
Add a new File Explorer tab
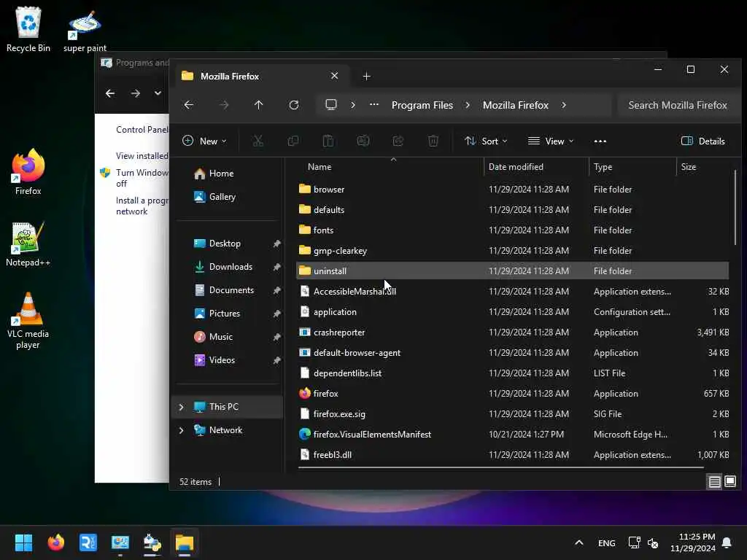(366, 76)
